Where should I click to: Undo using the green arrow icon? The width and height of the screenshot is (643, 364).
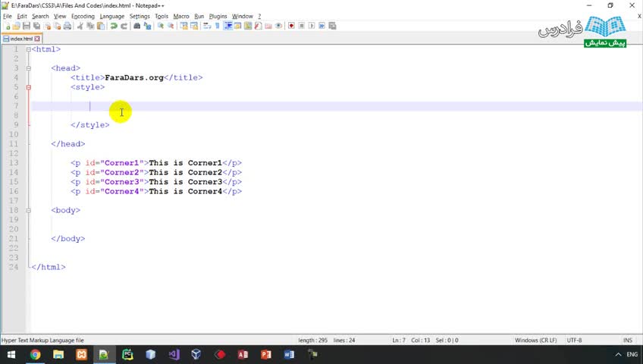click(113, 26)
